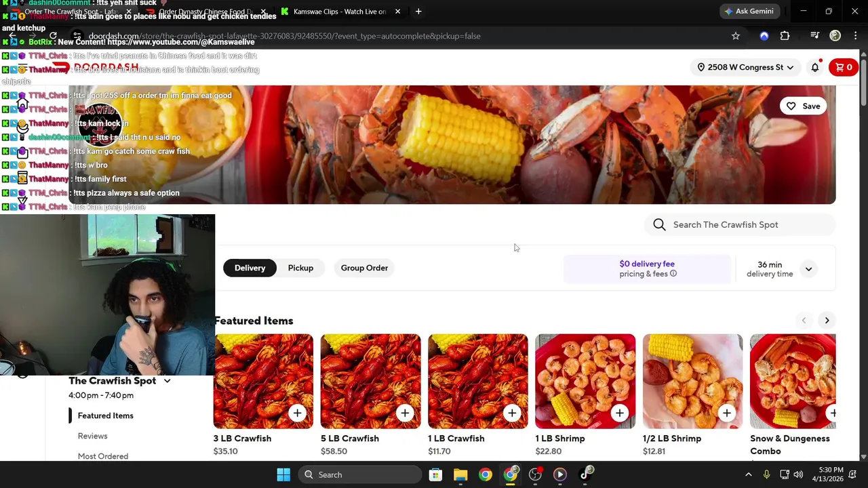The height and width of the screenshot is (488, 868).
Task: Open a new browser tab
Action: tap(418, 12)
